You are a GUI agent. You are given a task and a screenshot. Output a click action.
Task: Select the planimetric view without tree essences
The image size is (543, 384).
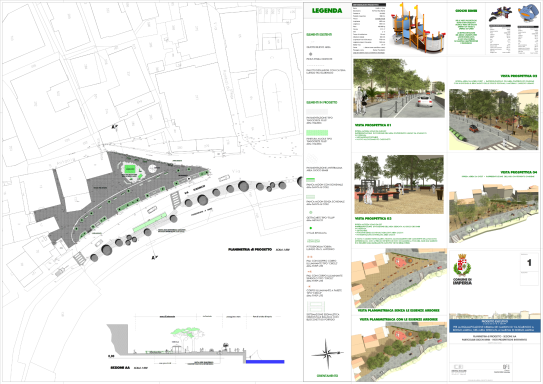pos(399,278)
